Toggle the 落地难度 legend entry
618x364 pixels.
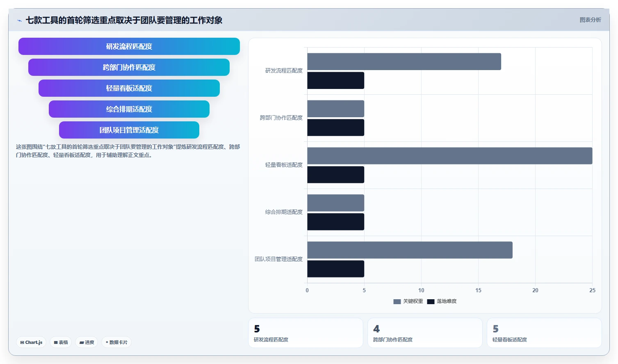point(442,301)
